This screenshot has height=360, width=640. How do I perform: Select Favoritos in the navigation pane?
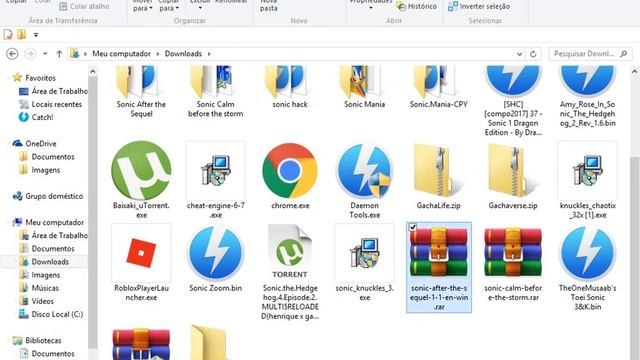[40, 78]
